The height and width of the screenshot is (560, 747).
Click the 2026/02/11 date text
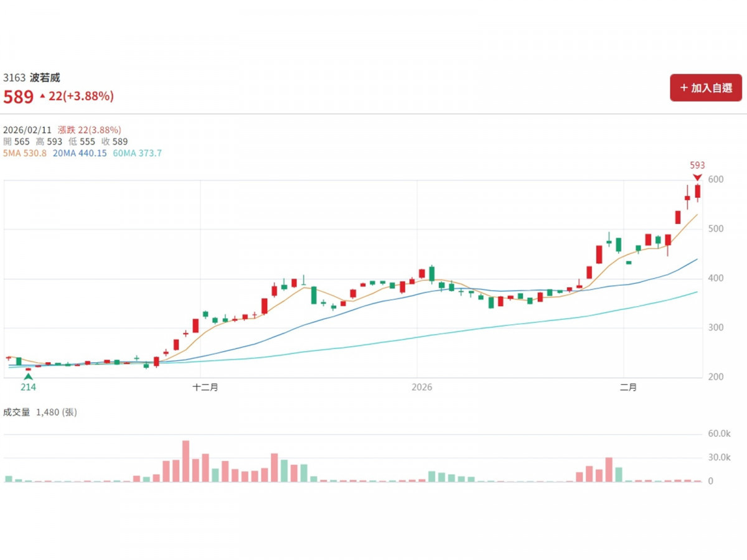(x=27, y=130)
